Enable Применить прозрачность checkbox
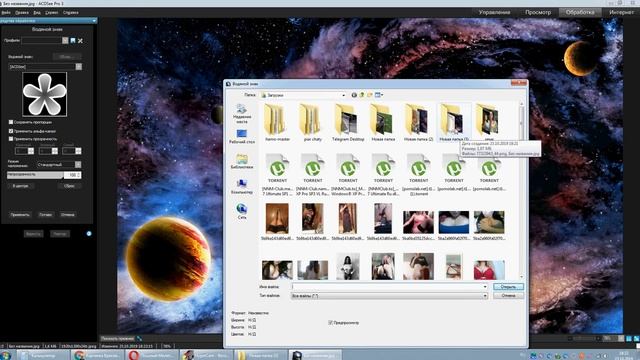Screen dimensions: 640x360 [11, 139]
